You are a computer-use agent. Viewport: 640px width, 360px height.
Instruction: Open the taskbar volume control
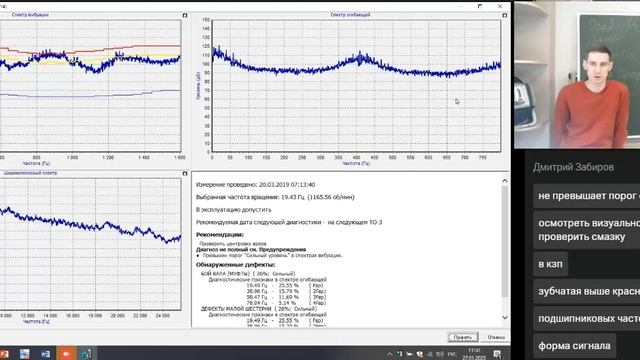click(x=440, y=354)
